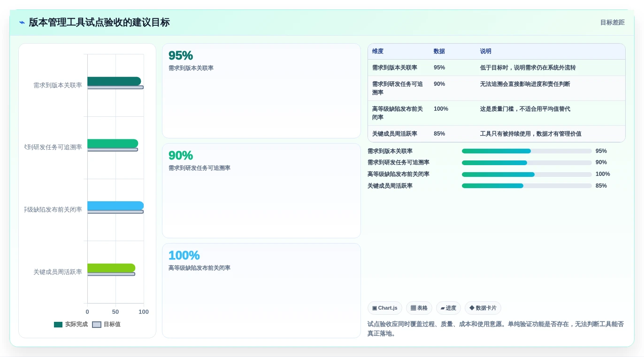Click the 说明 table column header
Viewport: 644px width, 357px height.
pos(486,52)
